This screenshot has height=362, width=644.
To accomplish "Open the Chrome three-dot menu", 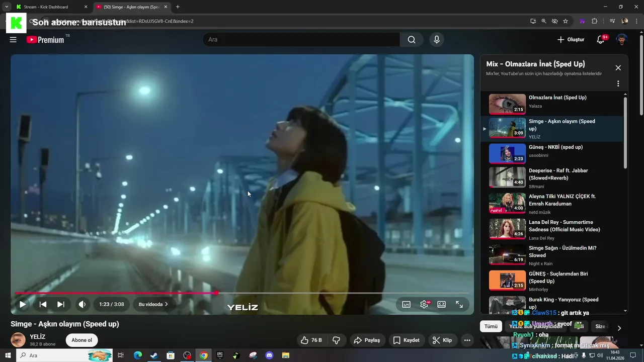I will click(x=637, y=21).
